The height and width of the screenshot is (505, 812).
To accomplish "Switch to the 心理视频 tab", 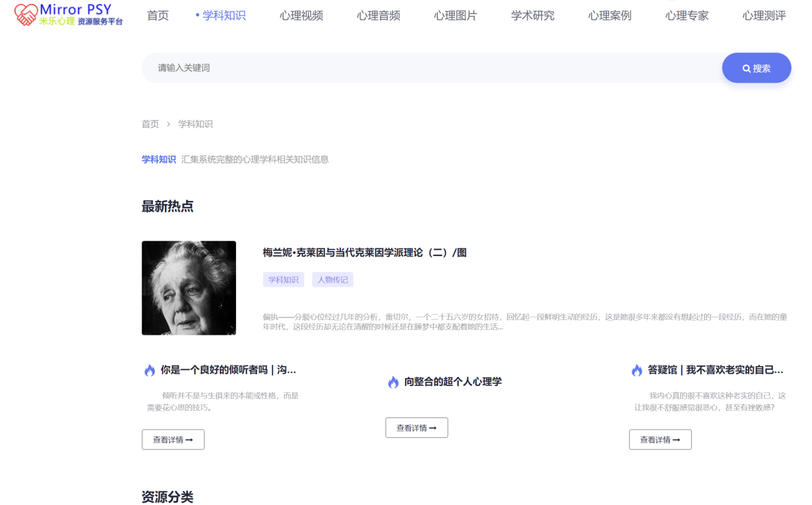I will coord(301,15).
